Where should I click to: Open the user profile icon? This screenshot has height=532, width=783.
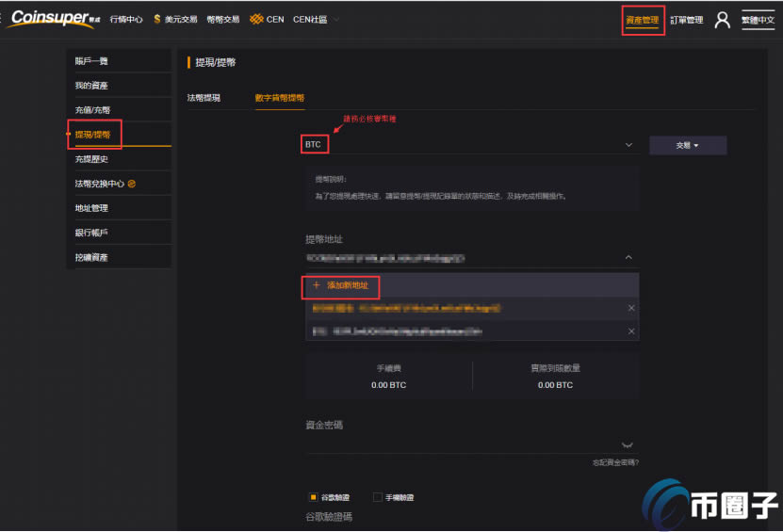point(722,20)
